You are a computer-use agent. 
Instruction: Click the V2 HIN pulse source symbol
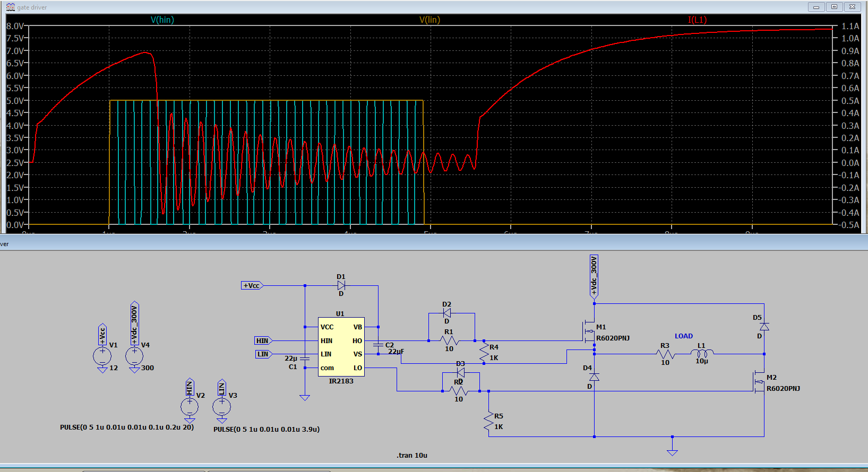click(190, 407)
